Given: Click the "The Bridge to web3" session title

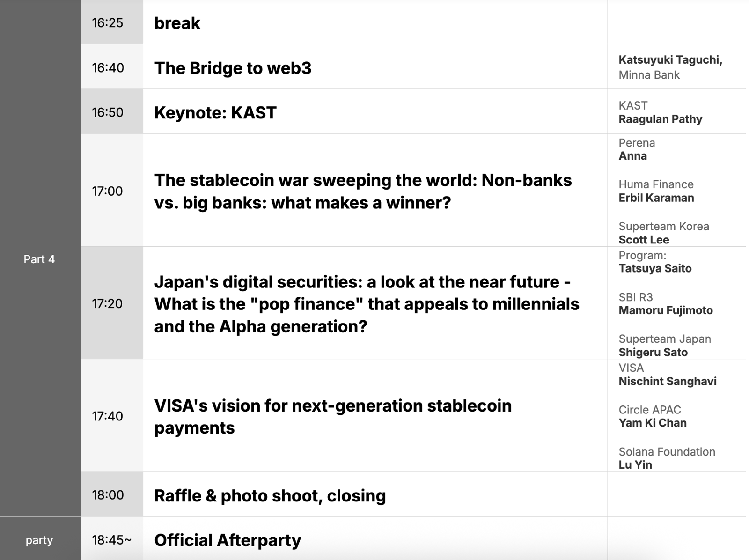Looking at the screenshot, I should (x=233, y=68).
